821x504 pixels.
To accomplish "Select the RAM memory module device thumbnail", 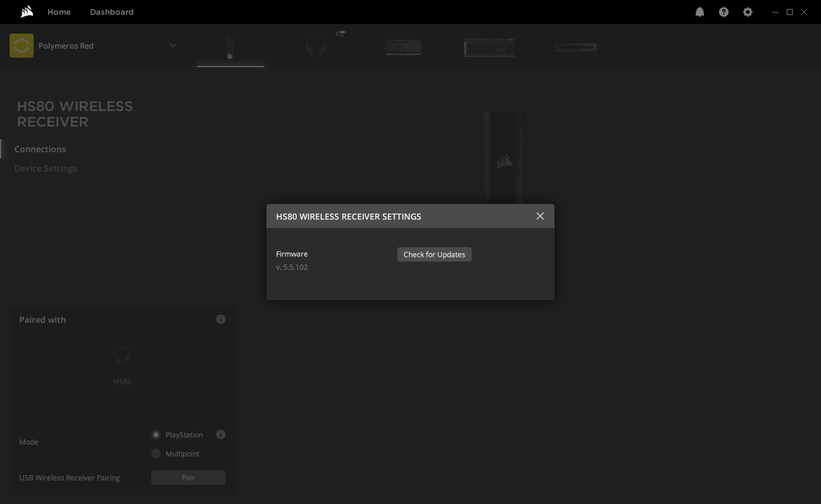I will 403,47.
